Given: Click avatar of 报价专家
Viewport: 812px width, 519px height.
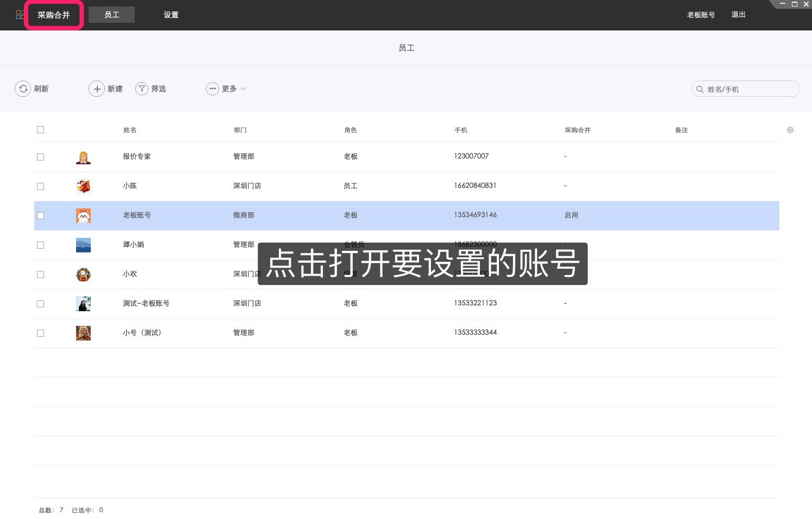Looking at the screenshot, I should pyautogui.click(x=83, y=157).
